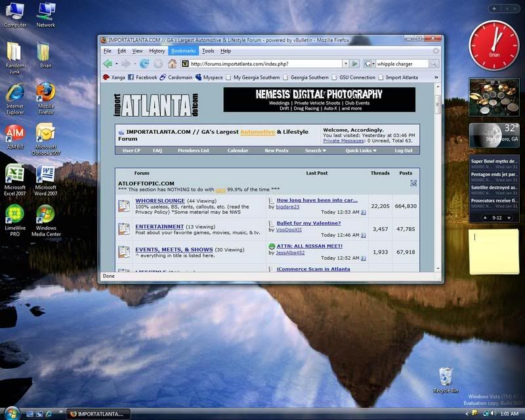This screenshot has height=420, width=525.
Task: Select LimeWire PRO desktop icon
Action: click(x=15, y=220)
